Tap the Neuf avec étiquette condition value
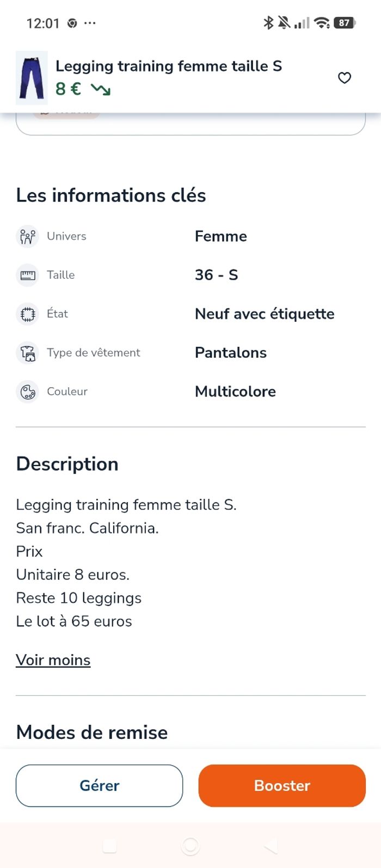381x868 pixels. (265, 314)
